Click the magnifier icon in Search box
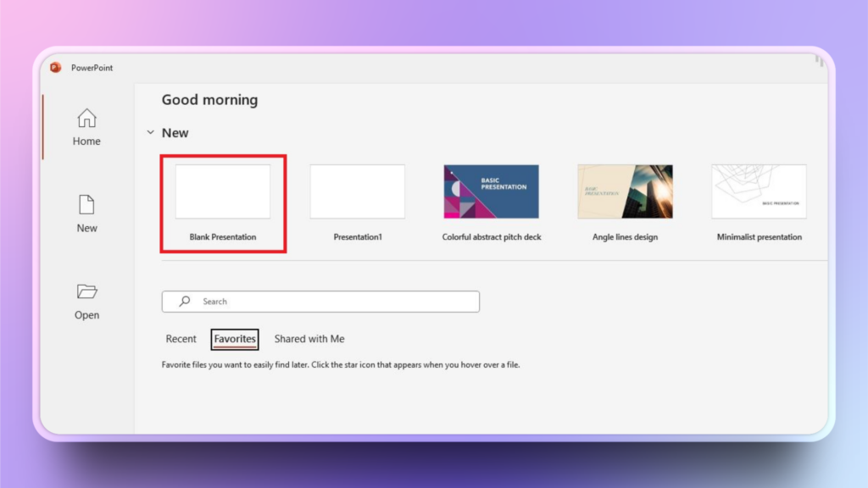Screen dimensions: 868x488 [x=185, y=301]
